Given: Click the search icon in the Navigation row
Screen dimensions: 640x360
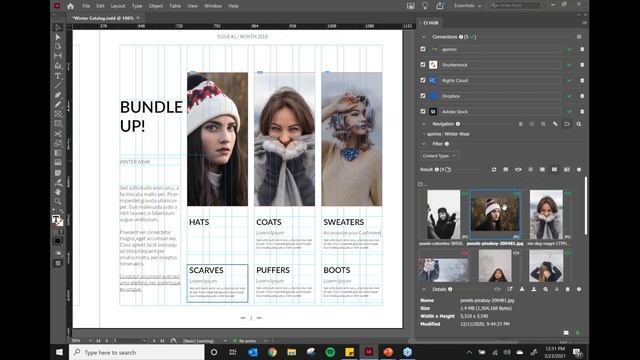Looking at the screenshot, I should pos(579,124).
